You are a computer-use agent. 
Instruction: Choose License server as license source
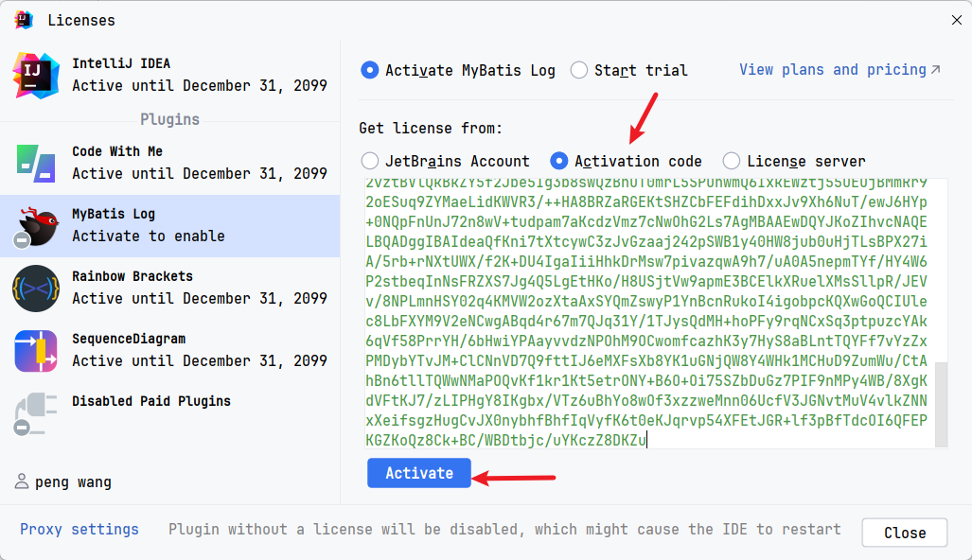(732, 161)
